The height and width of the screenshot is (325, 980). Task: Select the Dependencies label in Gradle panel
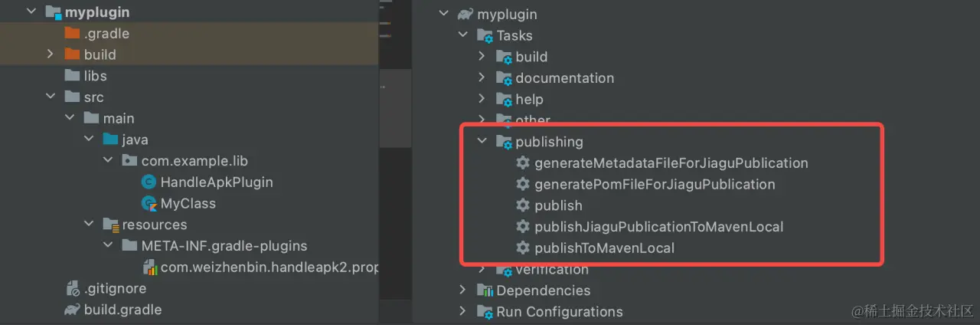544,291
